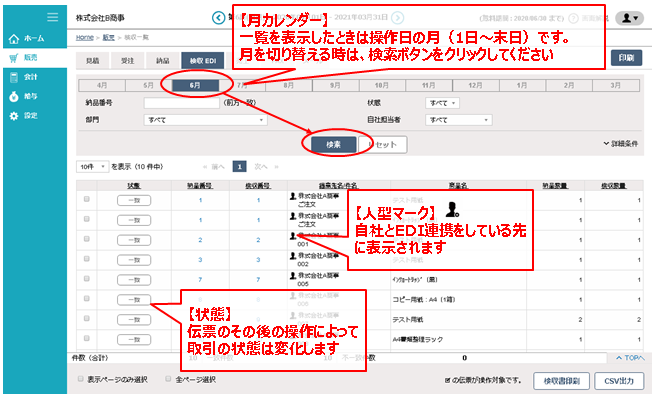Open the 10件 page-size dropdown
Screen dimensions: 653x394
92,167
